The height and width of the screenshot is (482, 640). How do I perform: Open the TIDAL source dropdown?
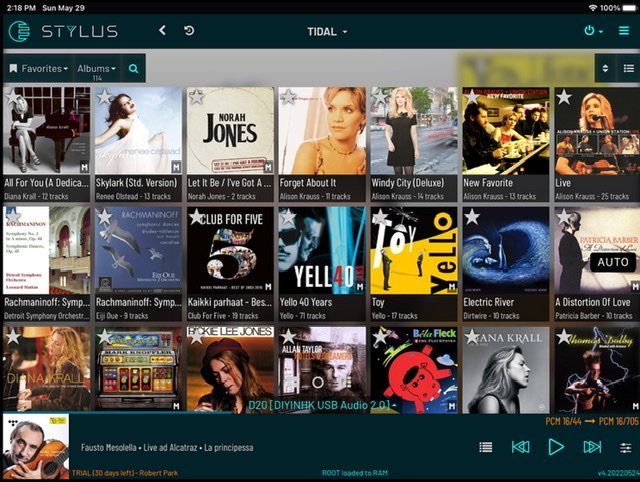tap(327, 32)
